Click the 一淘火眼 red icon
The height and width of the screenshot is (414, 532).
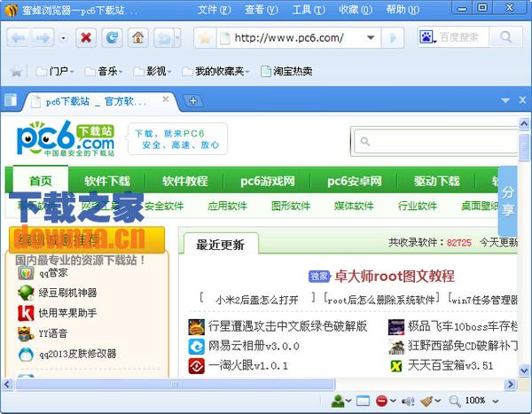coord(197,366)
